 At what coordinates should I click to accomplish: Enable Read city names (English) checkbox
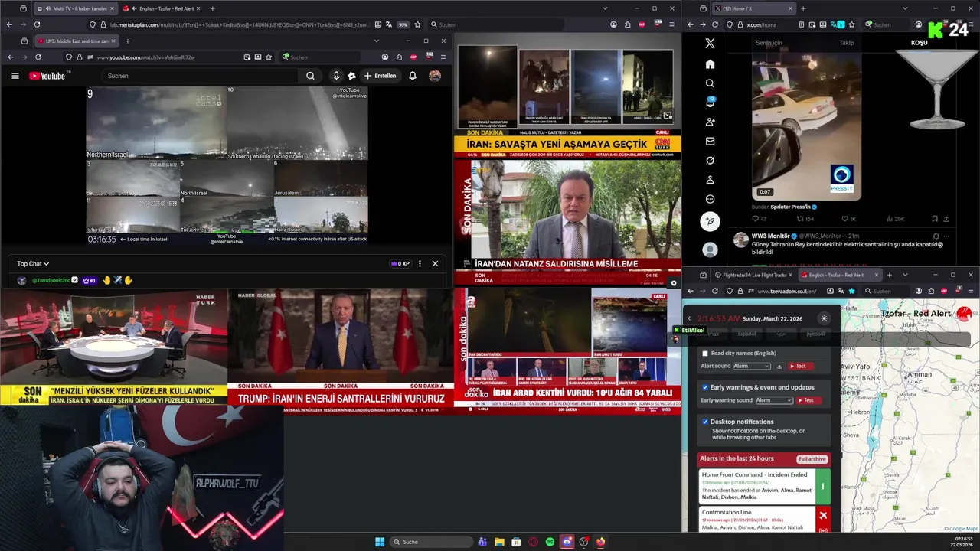pos(705,354)
